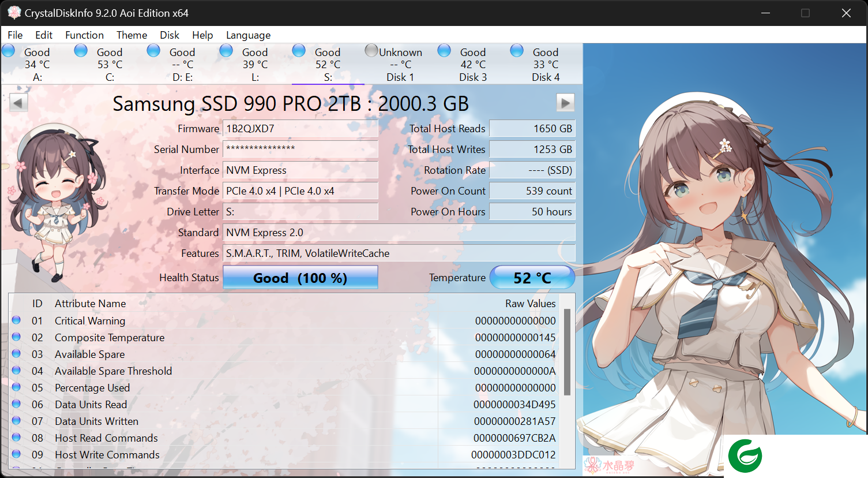Click the Attribute Name column header

[x=90, y=304]
